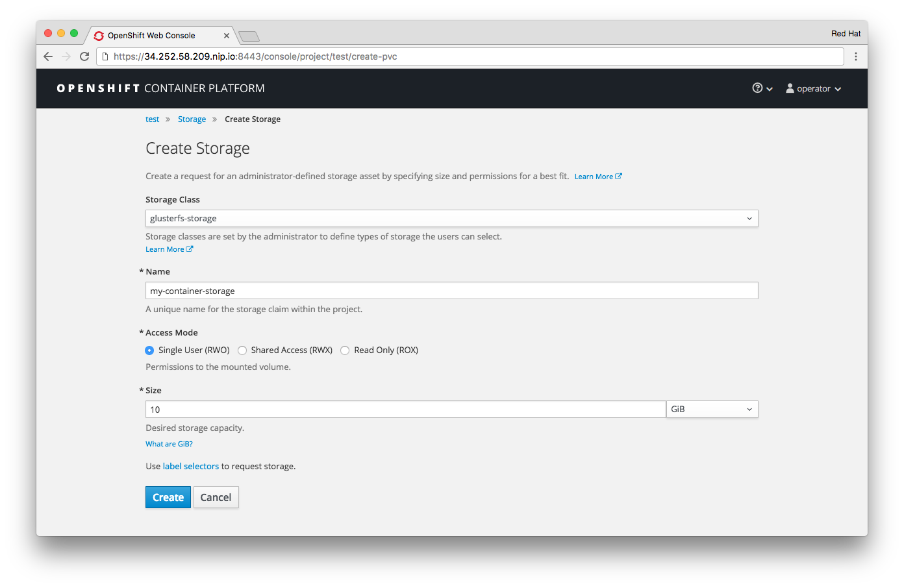
Task: Select Single User (RWO) access mode
Action: coord(150,350)
